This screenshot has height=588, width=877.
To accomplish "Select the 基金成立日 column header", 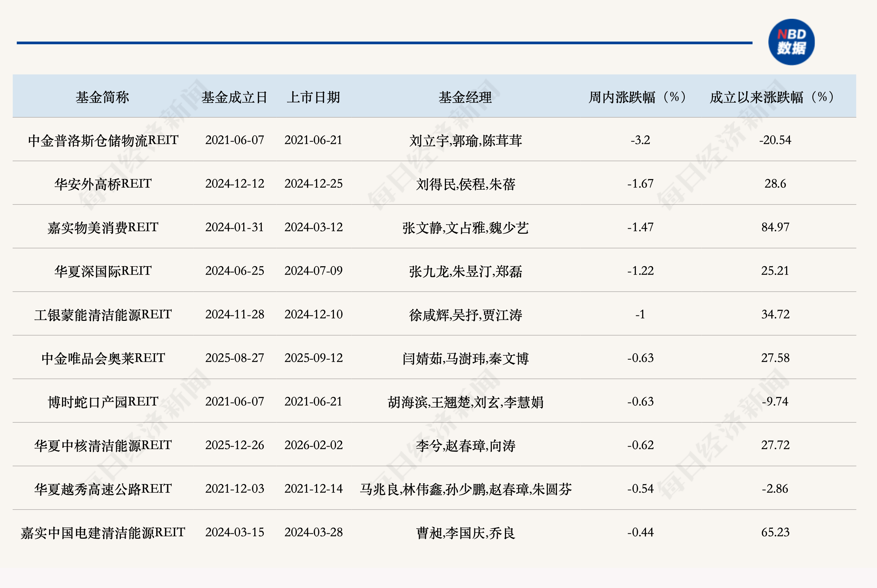I will 235,97.
